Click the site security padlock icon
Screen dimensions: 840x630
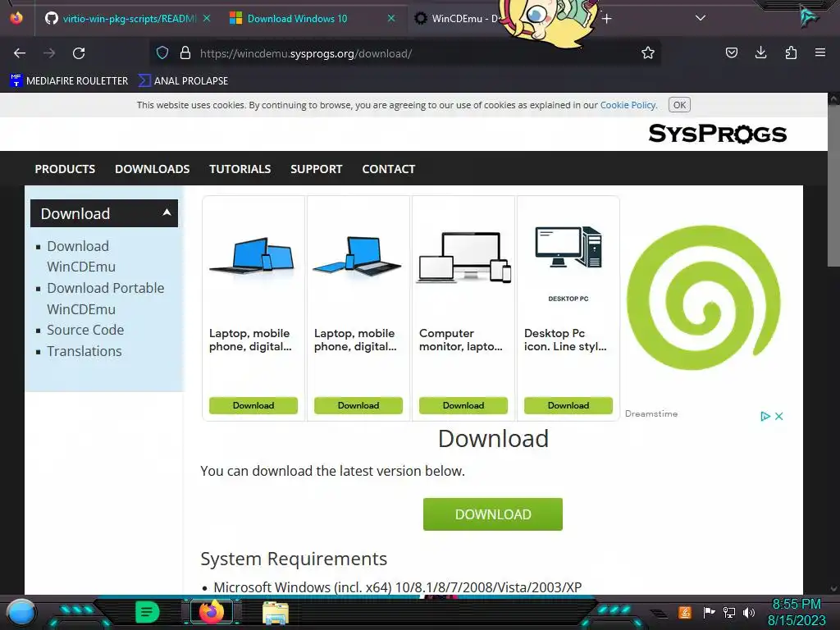(185, 53)
